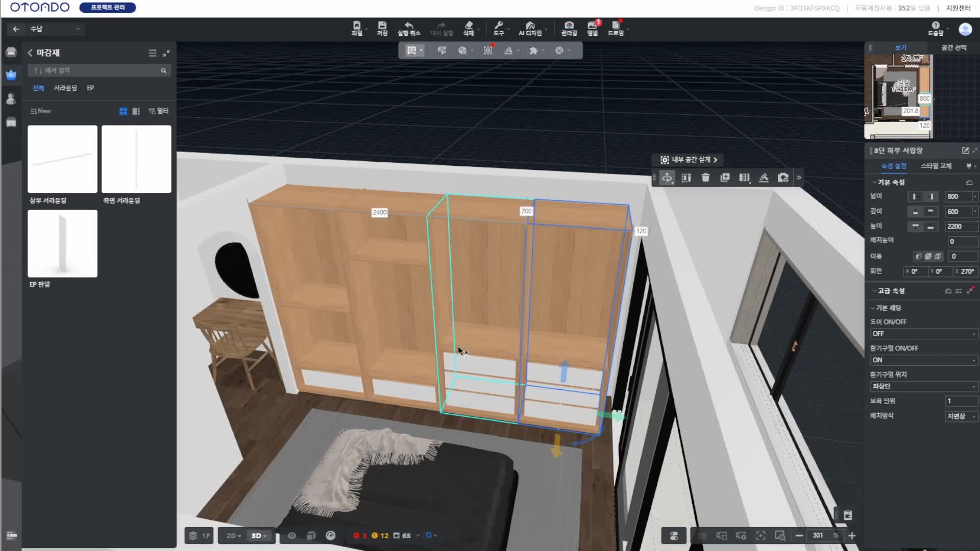Click the 프로젝트 관리 button

tap(108, 8)
